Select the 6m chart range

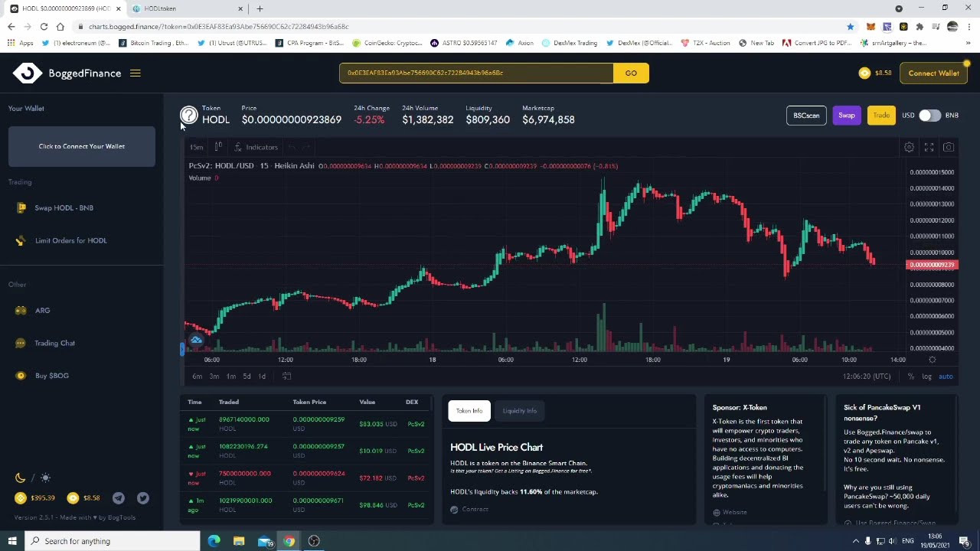pyautogui.click(x=197, y=377)
